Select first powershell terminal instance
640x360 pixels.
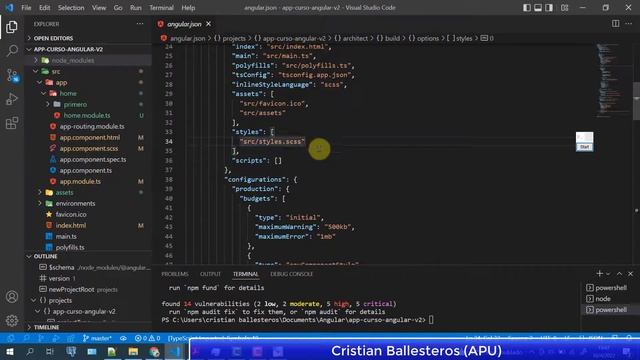(607, 288)
